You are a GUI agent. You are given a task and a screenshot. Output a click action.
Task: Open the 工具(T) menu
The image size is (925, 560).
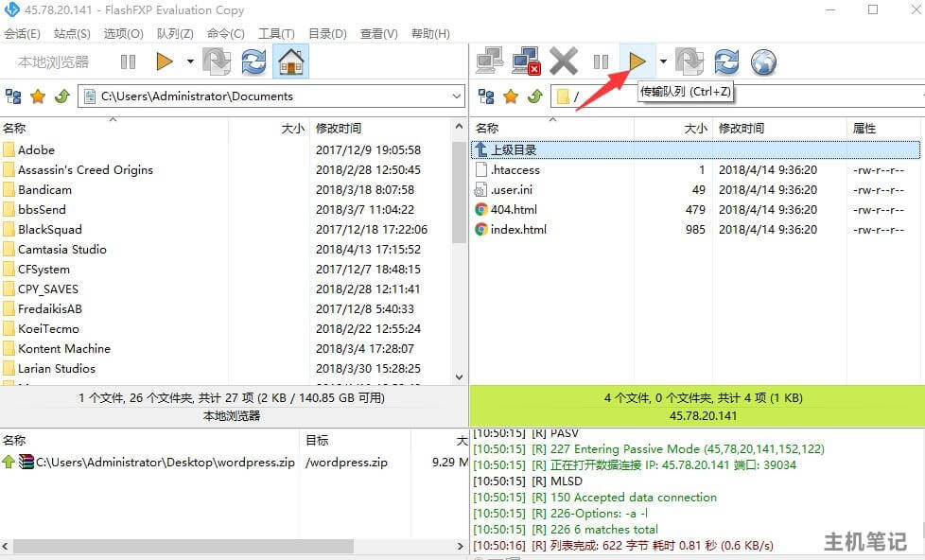point(275,33)
